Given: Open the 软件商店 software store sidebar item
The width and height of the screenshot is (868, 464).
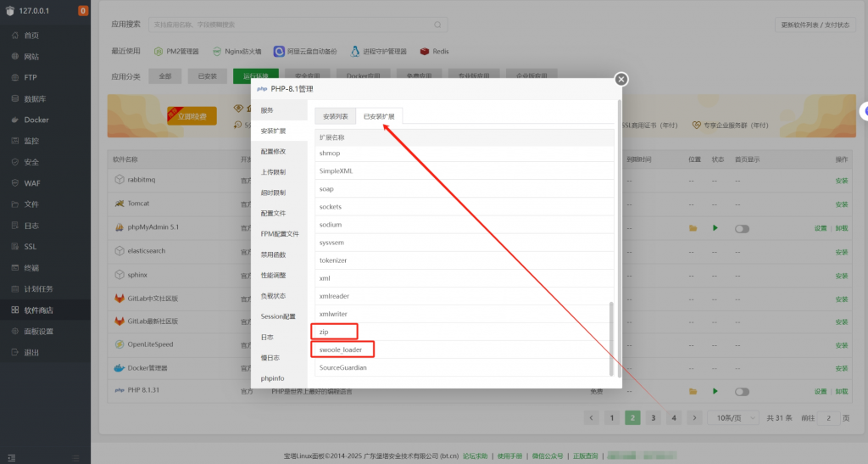Looking at the screenshot, I should pyautogui.click(x=38, y=310).
